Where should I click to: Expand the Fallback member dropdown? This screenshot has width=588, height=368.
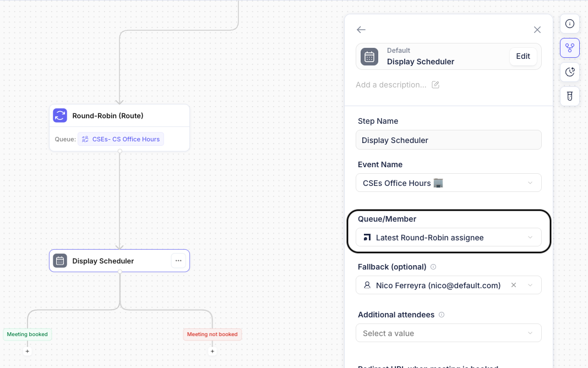pos(530,285)
